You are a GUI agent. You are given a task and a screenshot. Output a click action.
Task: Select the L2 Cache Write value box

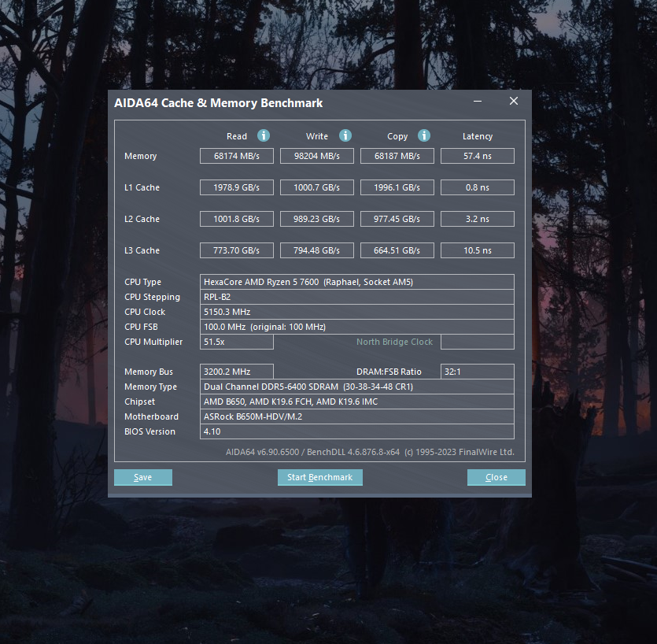tap(317, 219)
